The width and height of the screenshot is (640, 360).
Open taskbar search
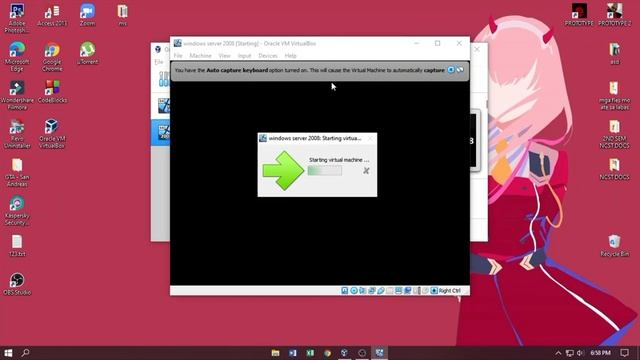pos(25,353)
